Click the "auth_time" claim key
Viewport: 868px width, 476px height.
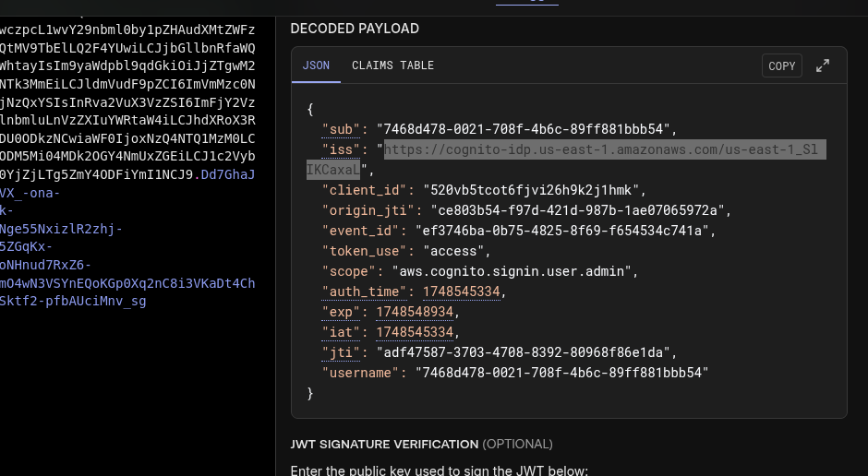point(364,292)
